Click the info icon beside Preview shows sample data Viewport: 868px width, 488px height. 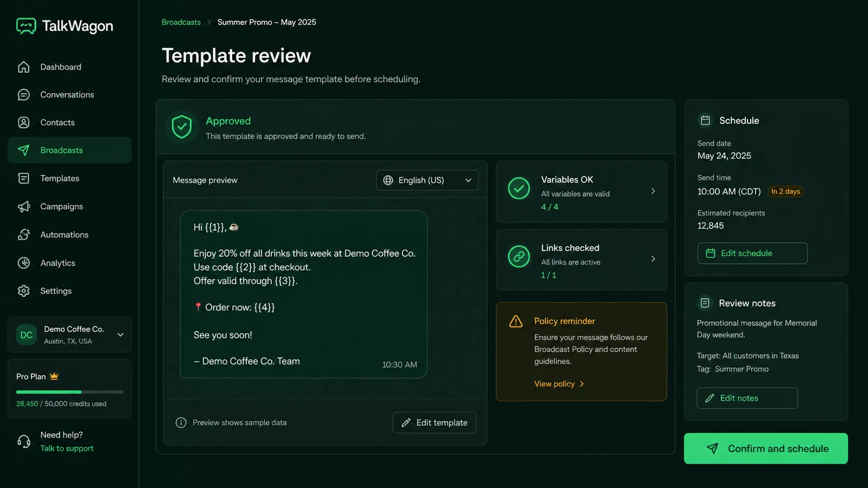pyautogui.click(x=181, y=422)
